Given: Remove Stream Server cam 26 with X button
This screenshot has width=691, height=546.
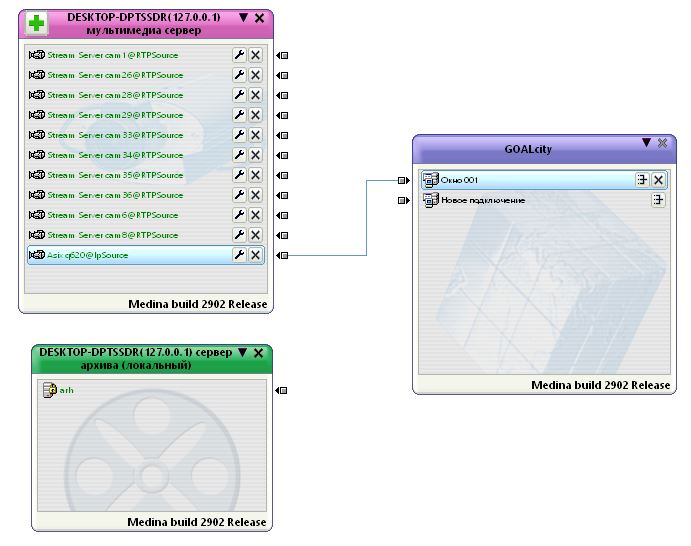Looking at the screenshot, I should tap(255, 75).
